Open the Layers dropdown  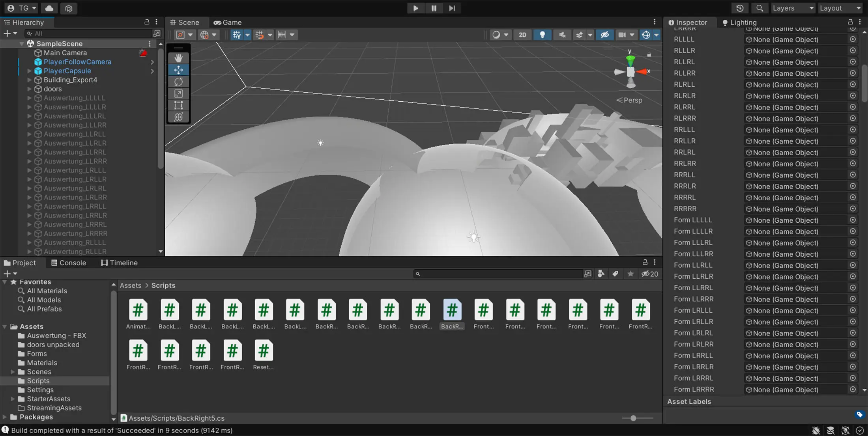[793, 8]
